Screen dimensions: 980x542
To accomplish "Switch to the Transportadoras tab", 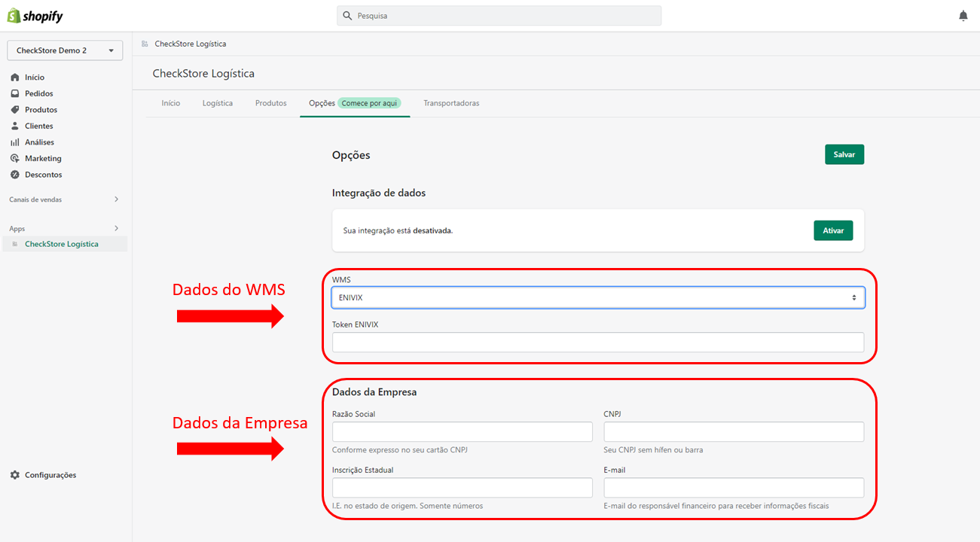I will (x=451, y=103).
